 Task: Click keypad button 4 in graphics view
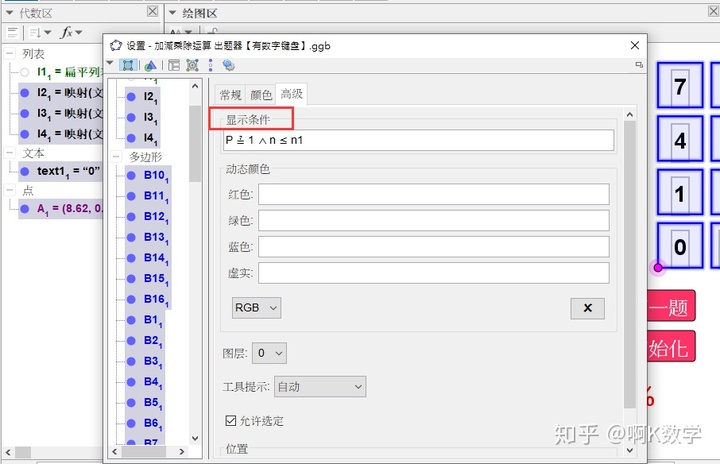[680, 140]
